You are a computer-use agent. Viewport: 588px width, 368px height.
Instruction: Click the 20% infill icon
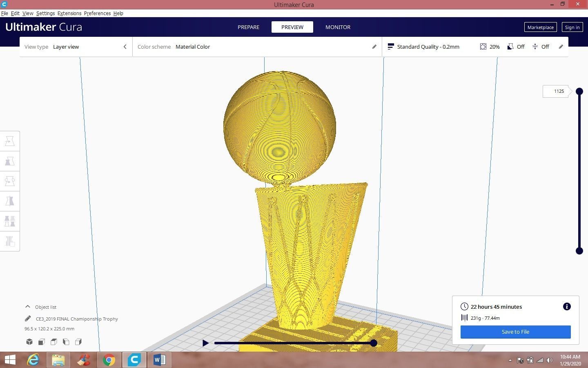(x=483, y=47)
